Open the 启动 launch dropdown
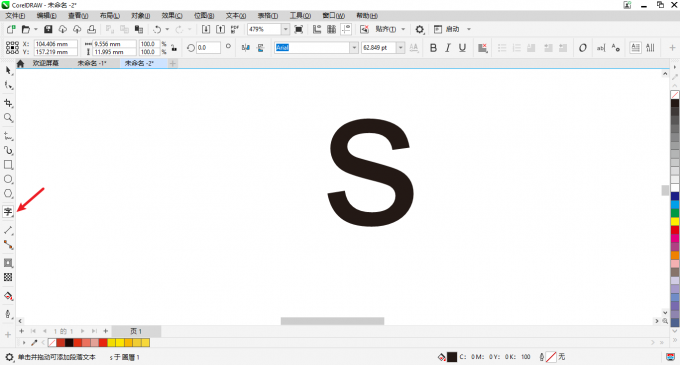Image resolution: width=680 pixels, height=365 pixels. [469, 29]
